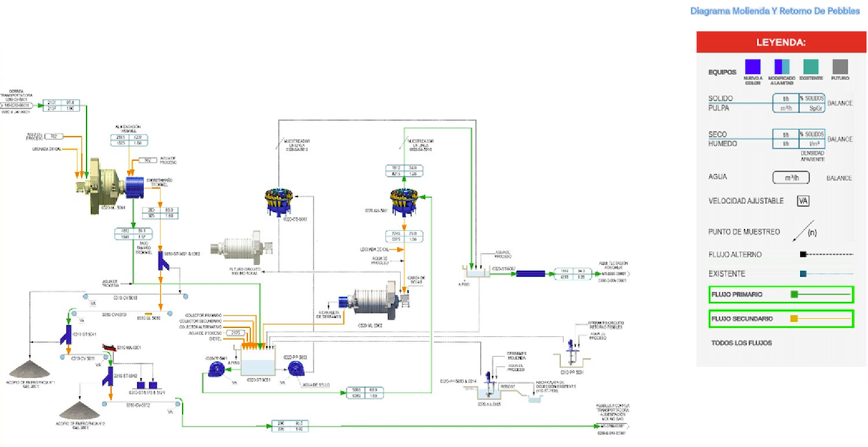The height and width of the screenshot is (447, 868).
Task: Click the balance table below right hydrocyclone
Action: pos(404,236)
